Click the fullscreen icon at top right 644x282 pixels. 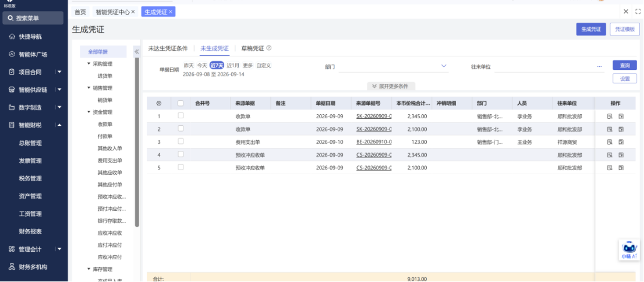click(638, 12)
